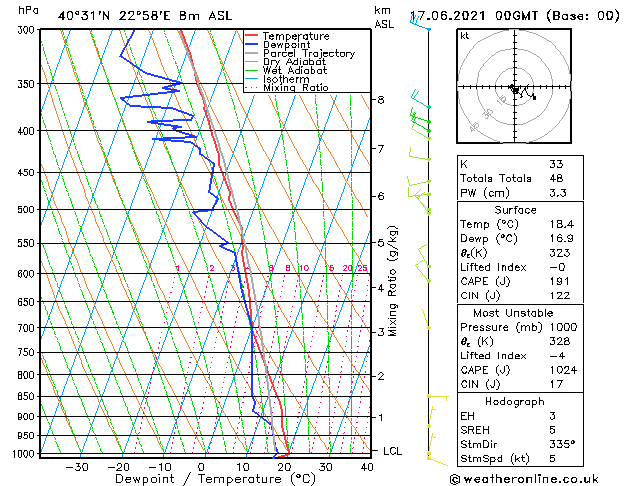Image resolution: width=629 pixels, height=486 pixels.
Task: Select the Most Unstable section header
Action: click(515, 312)
